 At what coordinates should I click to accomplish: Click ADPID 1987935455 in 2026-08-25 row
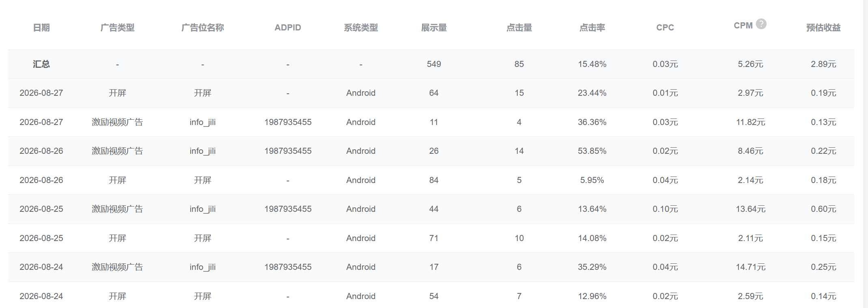(288, 209)
